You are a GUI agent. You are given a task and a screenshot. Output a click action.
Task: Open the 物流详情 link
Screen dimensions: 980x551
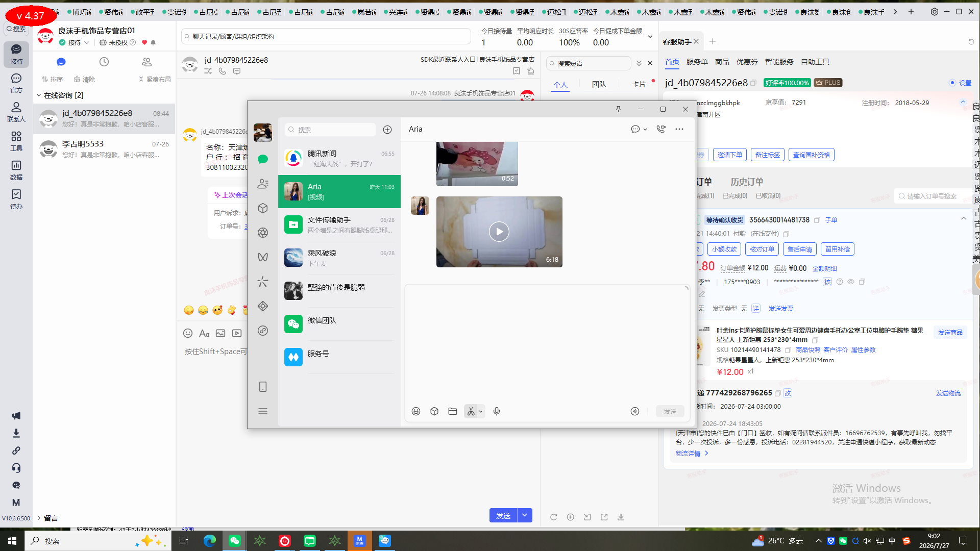pos(692,453)
